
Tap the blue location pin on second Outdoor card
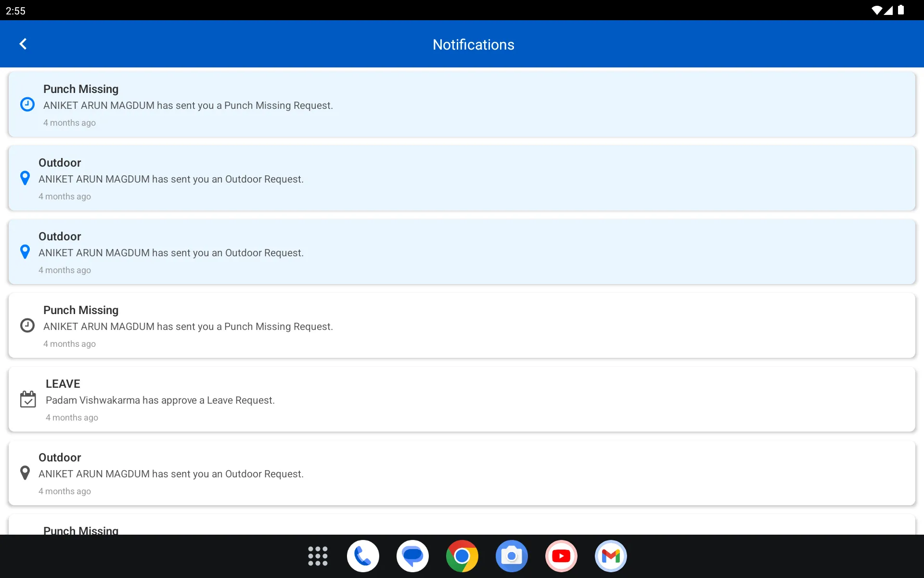(25, 252)
